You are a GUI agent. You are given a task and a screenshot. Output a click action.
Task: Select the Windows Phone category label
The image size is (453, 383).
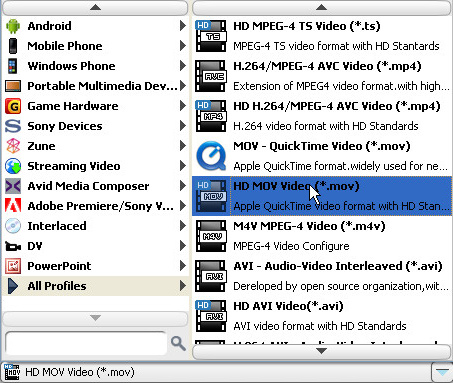(x=71, y=66)
